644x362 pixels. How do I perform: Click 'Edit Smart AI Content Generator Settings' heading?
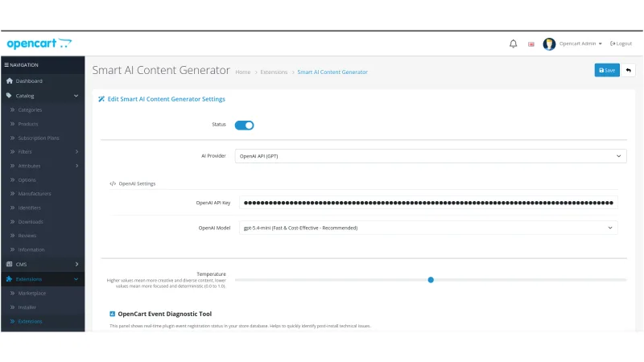coord(167,99)
